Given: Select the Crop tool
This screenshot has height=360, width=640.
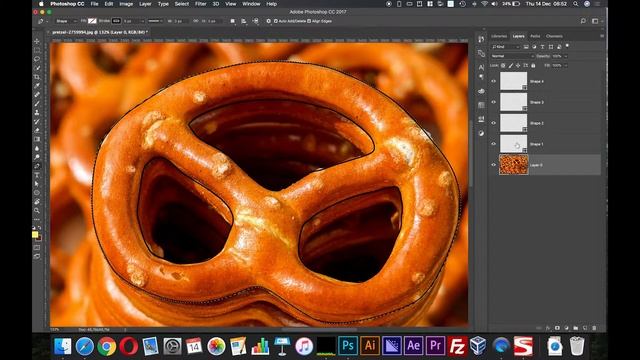Looking at the screenshot, I should click(x=37, y=77).
